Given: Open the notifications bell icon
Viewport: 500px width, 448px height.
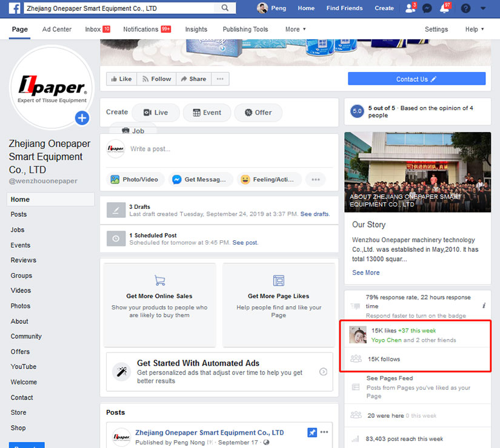Looking at the screenshot, I should 444,8.
